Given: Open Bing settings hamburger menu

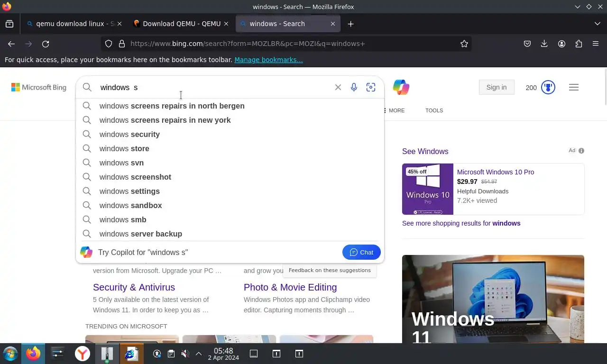Looking at the screenshot, I should click(574, 87).
